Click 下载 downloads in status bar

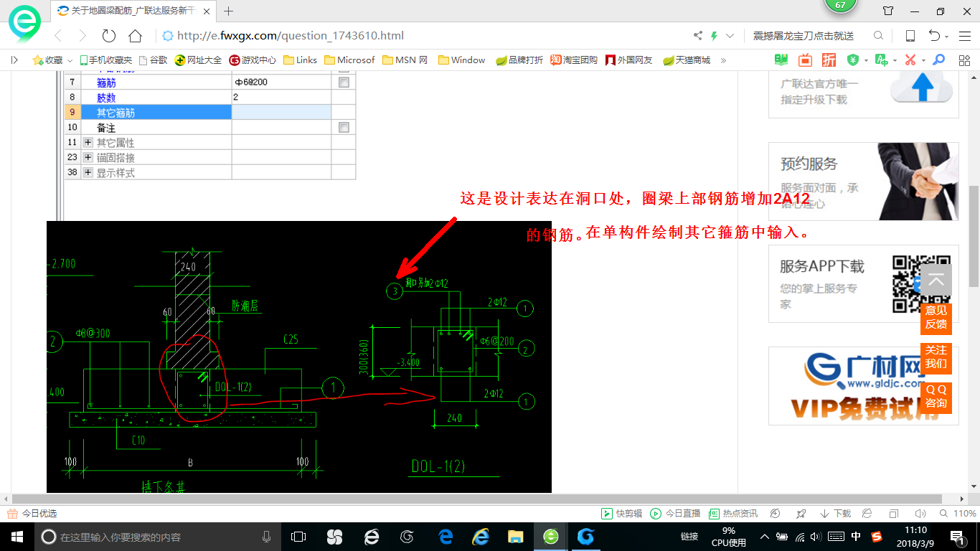(x=835, y=514)
